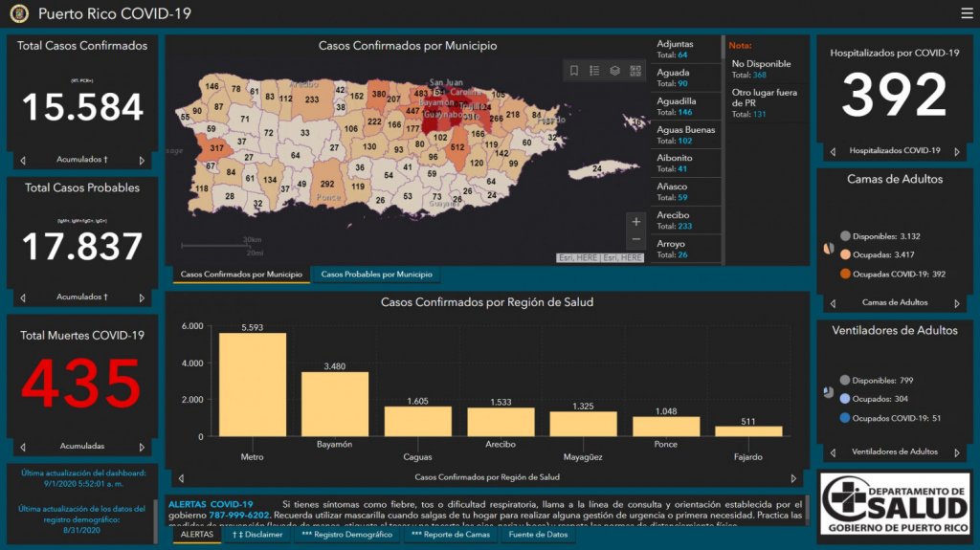Open the Registro Demográfico tab

point(347,535)
